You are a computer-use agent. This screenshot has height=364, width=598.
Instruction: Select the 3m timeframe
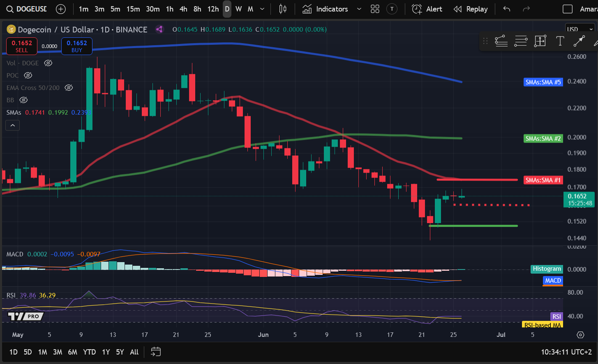pyautogui.click(x=99, y=9)
